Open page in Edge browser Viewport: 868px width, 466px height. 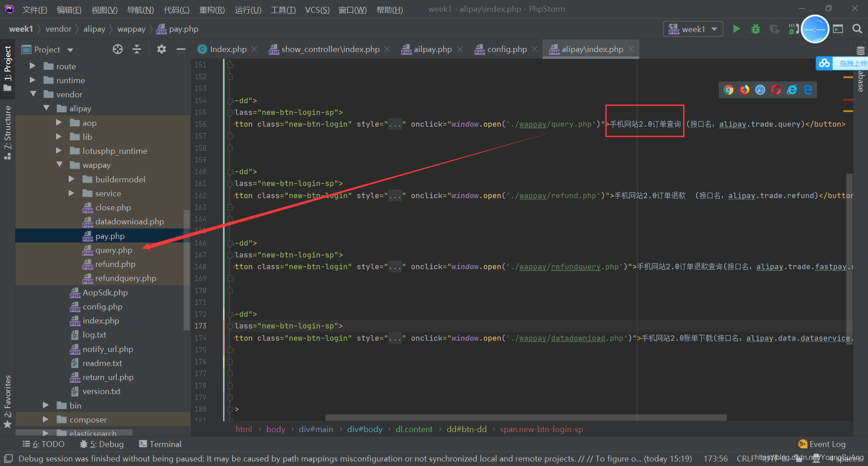(807, 90)
